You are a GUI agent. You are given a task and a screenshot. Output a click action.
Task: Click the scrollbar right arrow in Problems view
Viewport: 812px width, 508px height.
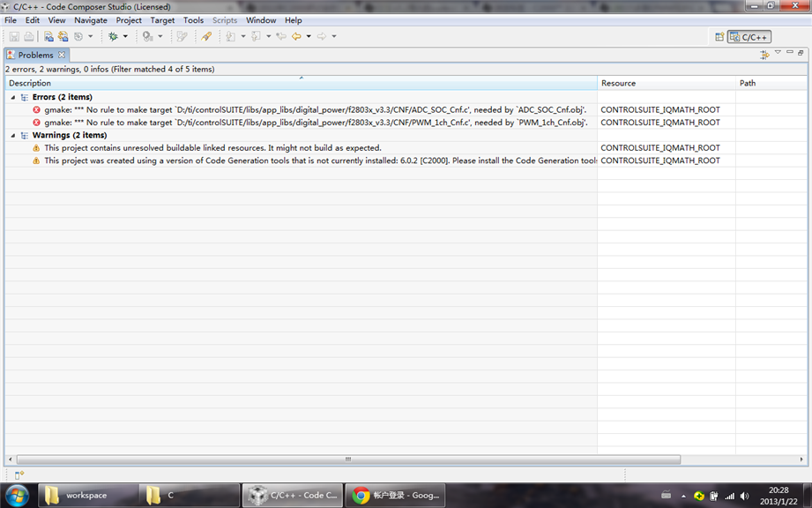801,459
